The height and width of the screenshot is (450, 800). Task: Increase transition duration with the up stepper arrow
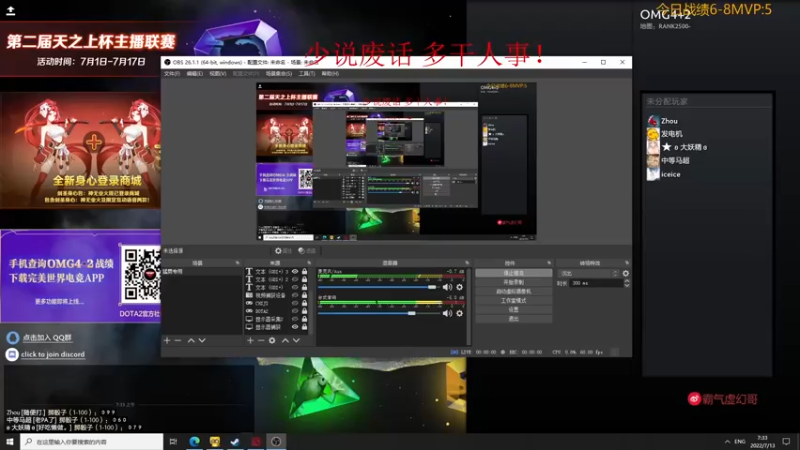click(627, 281)
